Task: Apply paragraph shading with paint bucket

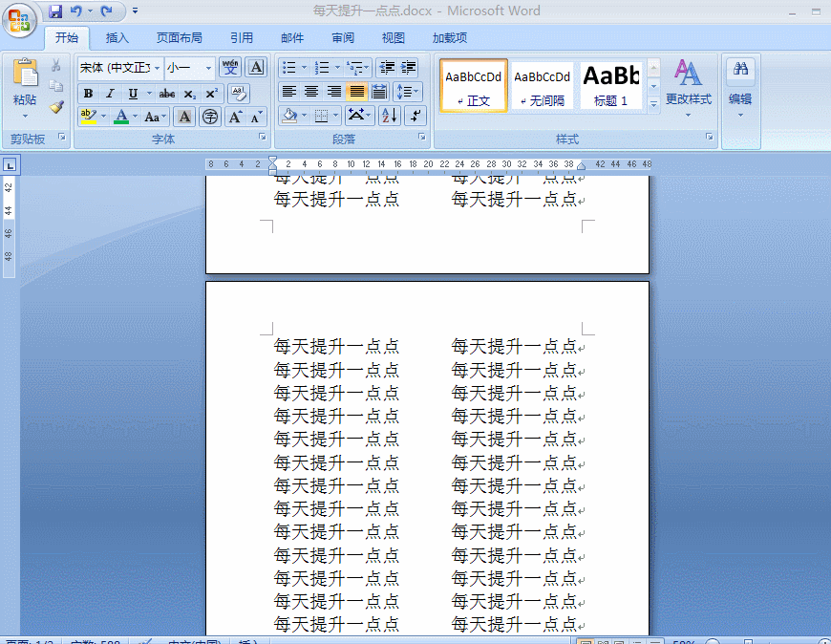Action: pyautogui.click(x=289, y=116)
